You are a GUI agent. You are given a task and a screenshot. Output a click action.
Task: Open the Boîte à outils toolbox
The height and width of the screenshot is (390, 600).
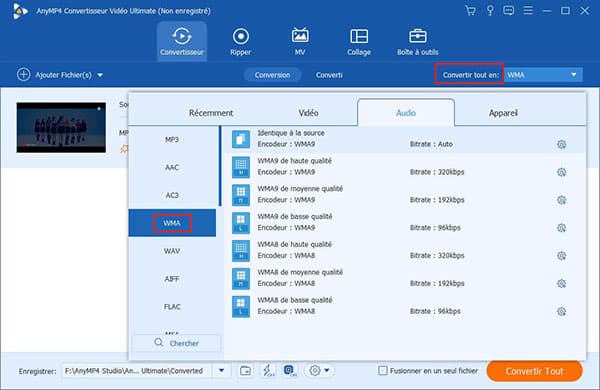[x=417, y=41]
